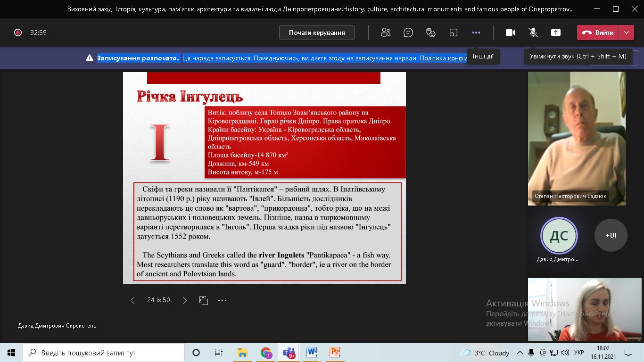Unmute the microphone

pos(533,33)
